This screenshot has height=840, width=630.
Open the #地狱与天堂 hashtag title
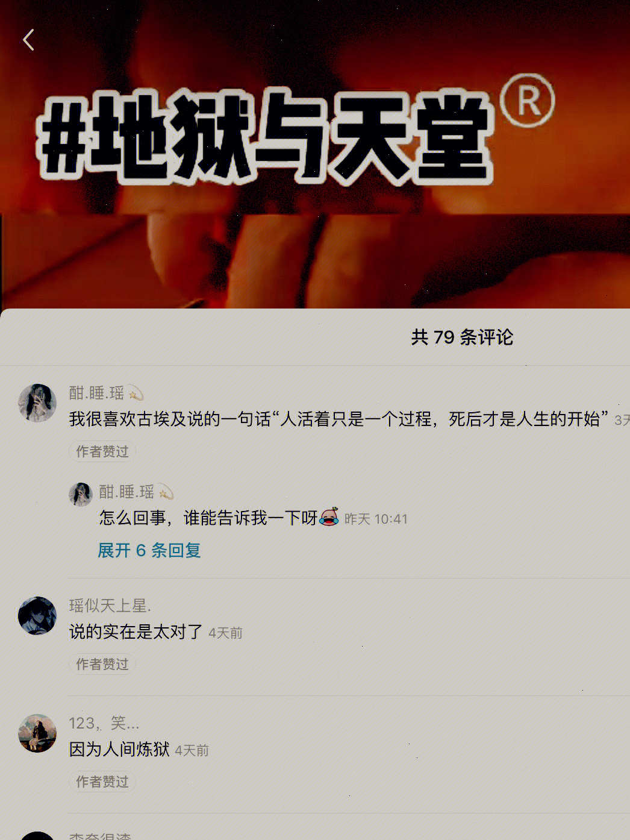pyautogui.click(x=265, y=137)
